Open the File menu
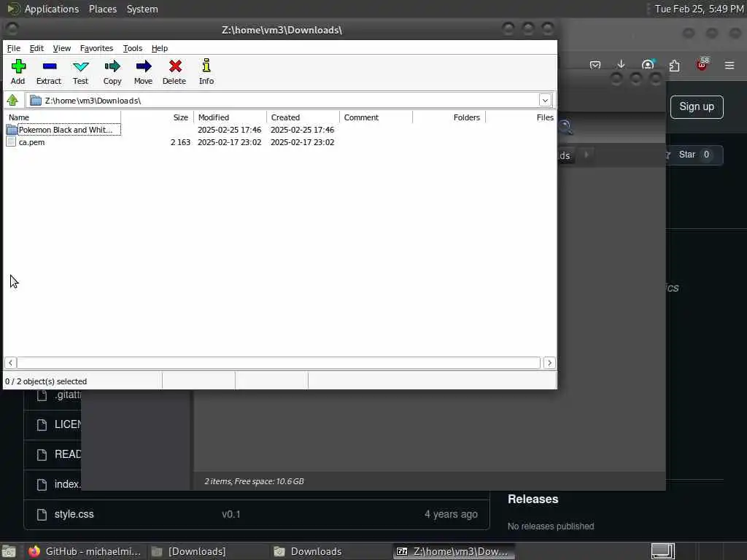The width and height of the screenshot is (747, 560). point(13,48)
